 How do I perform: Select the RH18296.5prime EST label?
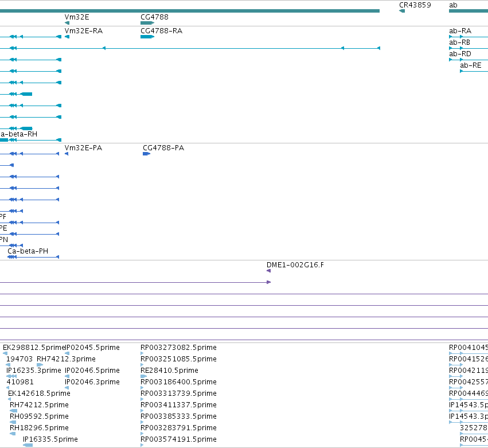[x=39, y=428]
